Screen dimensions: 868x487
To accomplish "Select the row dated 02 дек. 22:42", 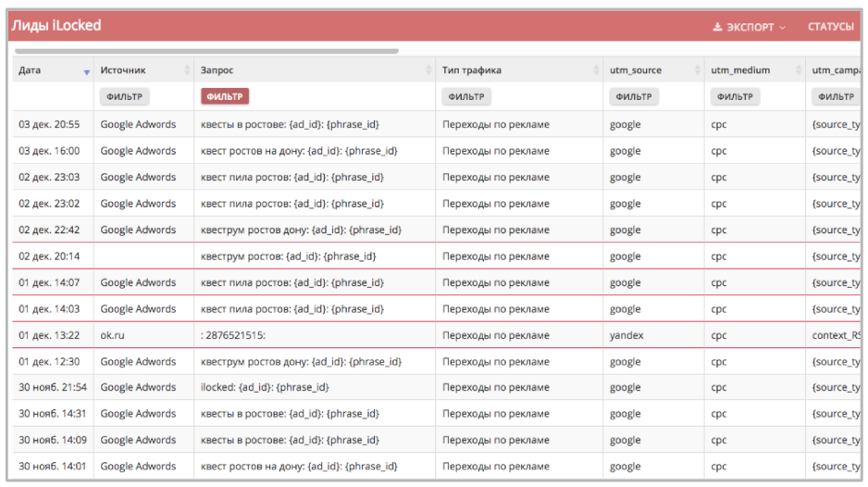I will click(x=436, y=230).
